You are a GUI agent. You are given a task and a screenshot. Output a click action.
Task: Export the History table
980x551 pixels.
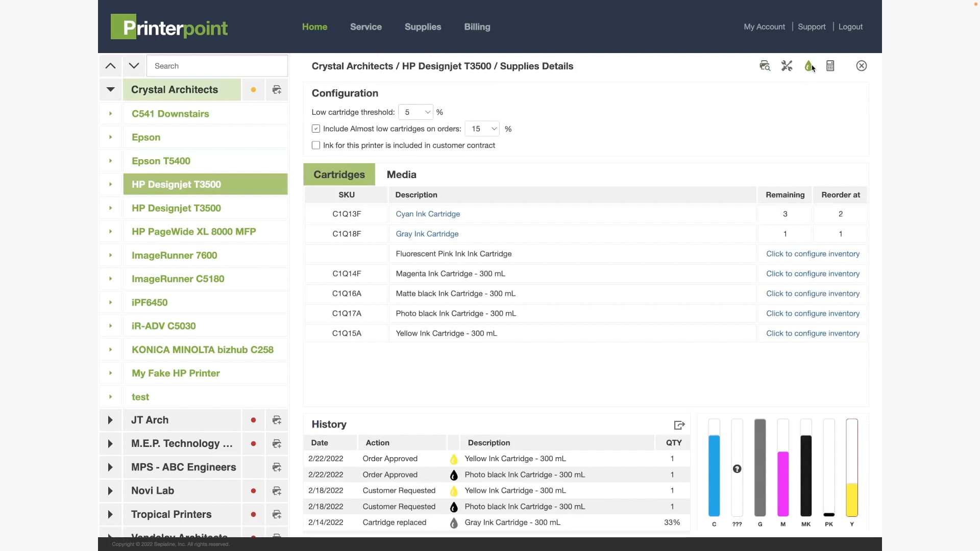point(679,425)
